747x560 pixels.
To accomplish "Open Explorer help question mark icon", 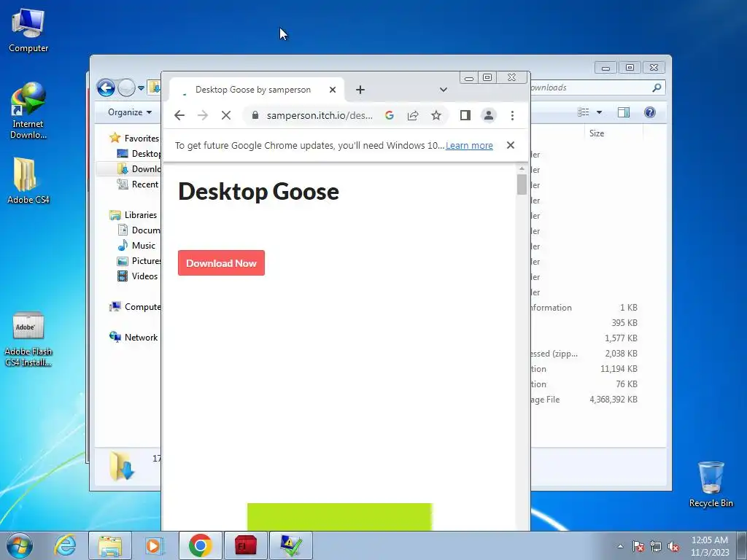I will 650,112.
